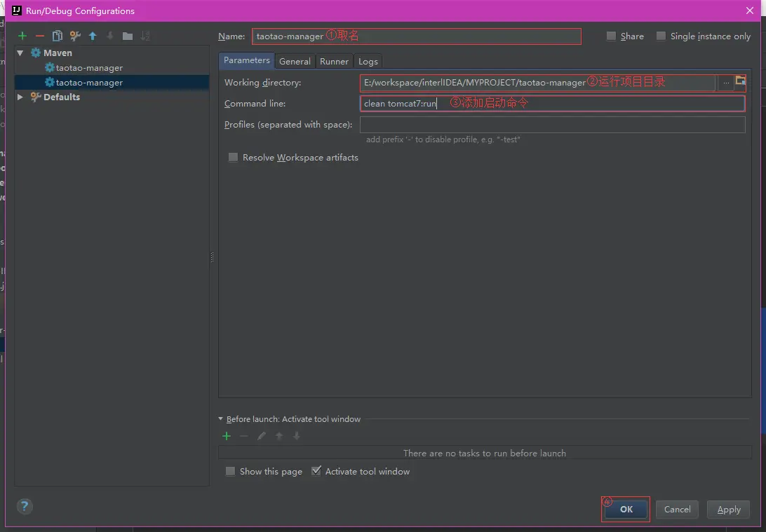Uncheck Activate tool window
The image size is (766, 532).
coord(316,471)
